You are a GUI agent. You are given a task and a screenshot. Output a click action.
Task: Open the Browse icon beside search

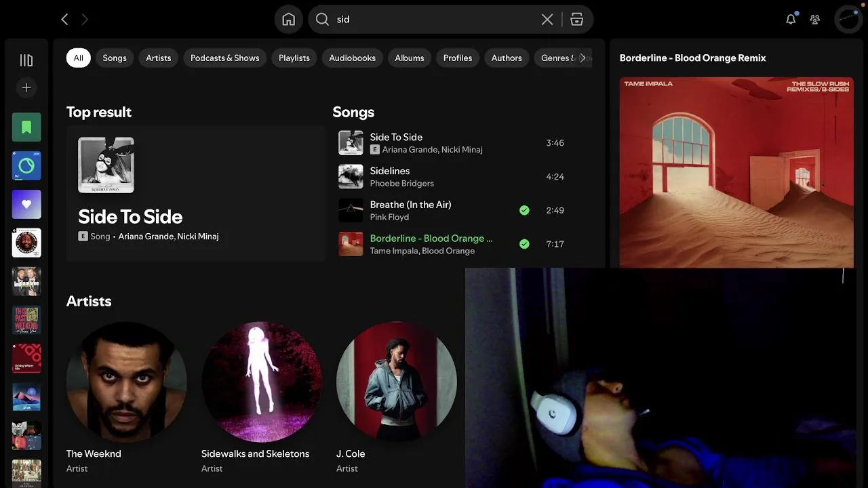click(577, 20)
